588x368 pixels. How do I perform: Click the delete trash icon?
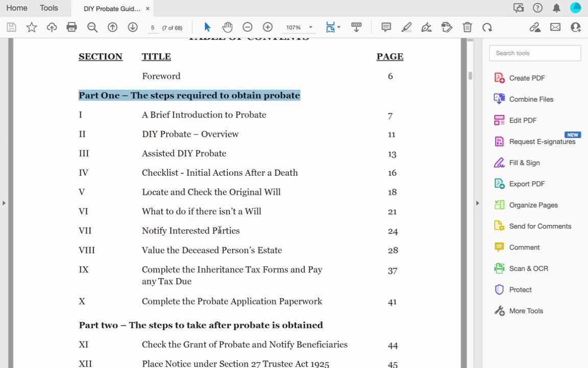(x=467, y=28)
